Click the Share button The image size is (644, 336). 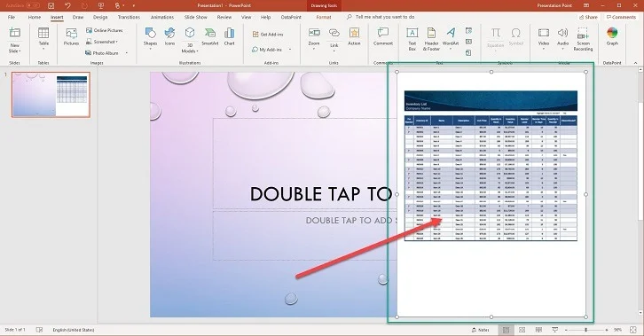click(x=588, y=17)
